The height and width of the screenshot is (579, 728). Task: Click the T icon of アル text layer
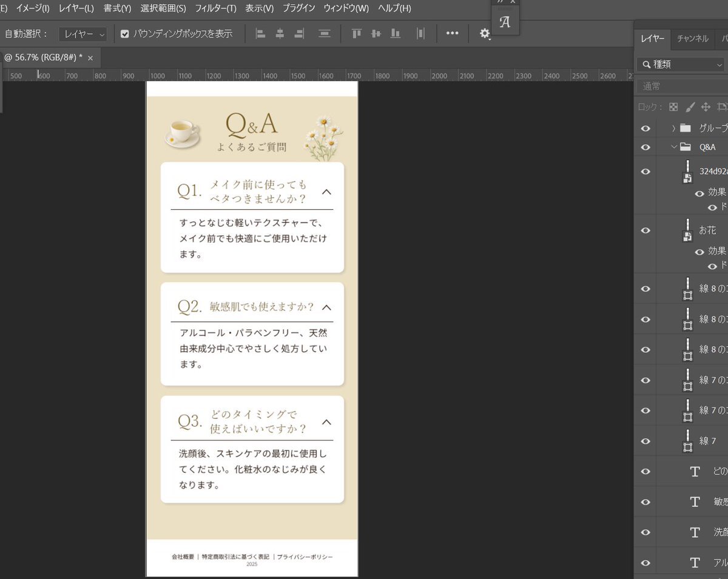click(695, 562)
